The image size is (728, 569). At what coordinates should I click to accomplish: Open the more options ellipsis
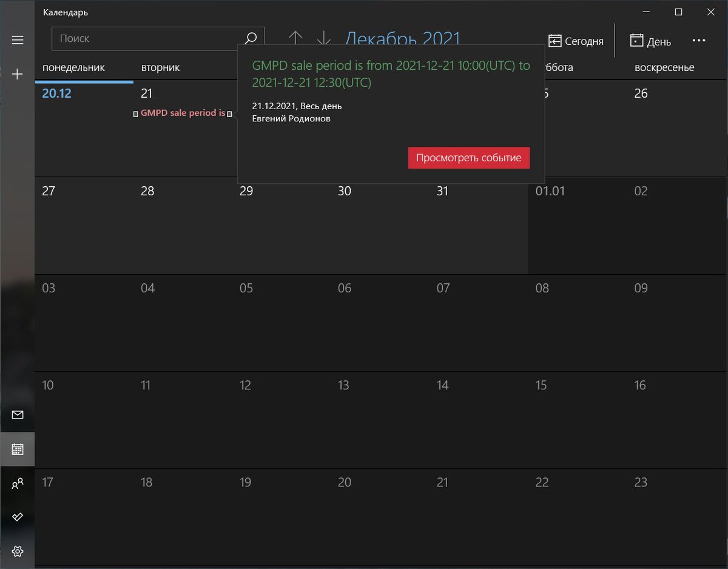(699, 41)
